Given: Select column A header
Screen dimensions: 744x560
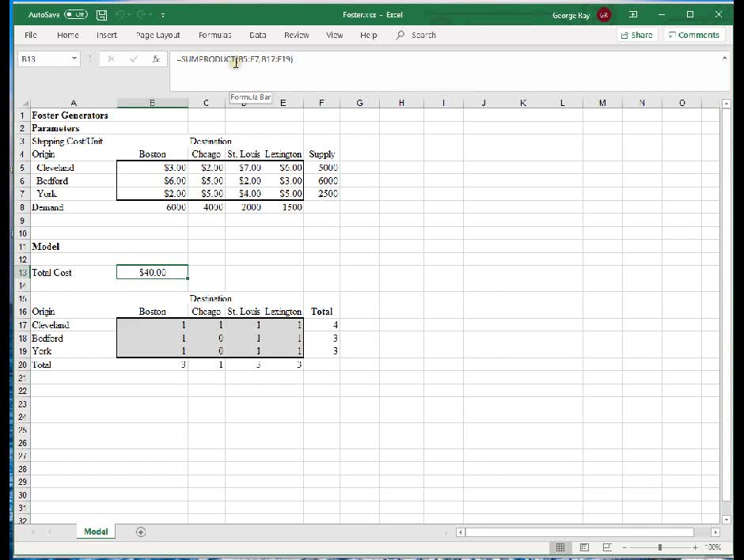Looking at the screenshot, I should click(x=74, y=103).
